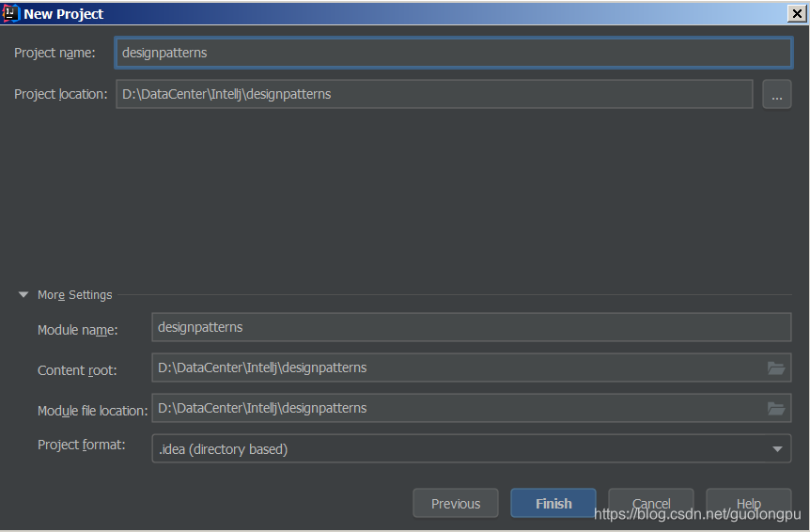Edit the Module name field
This screenshot has height=532, width=810.
coord(471,327)
